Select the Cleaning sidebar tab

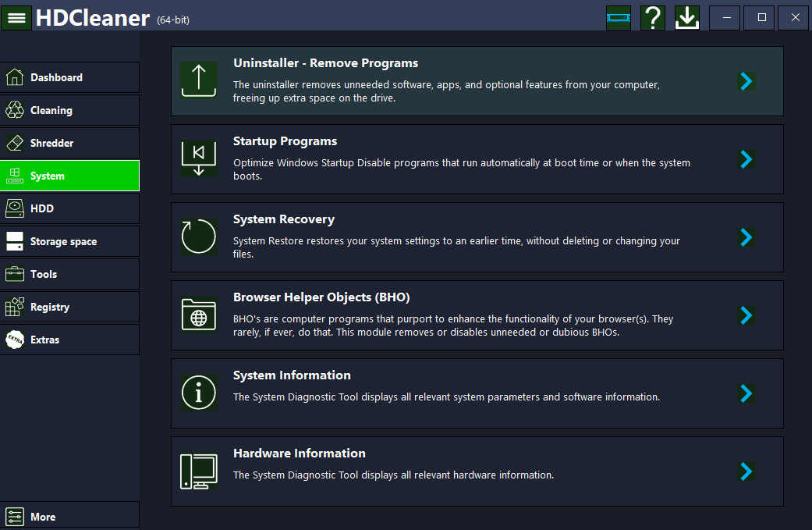point(70,110)
